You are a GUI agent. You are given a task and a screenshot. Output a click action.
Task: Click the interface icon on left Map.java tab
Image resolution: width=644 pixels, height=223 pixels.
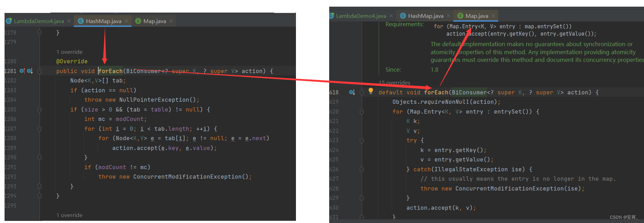(138, 21)
